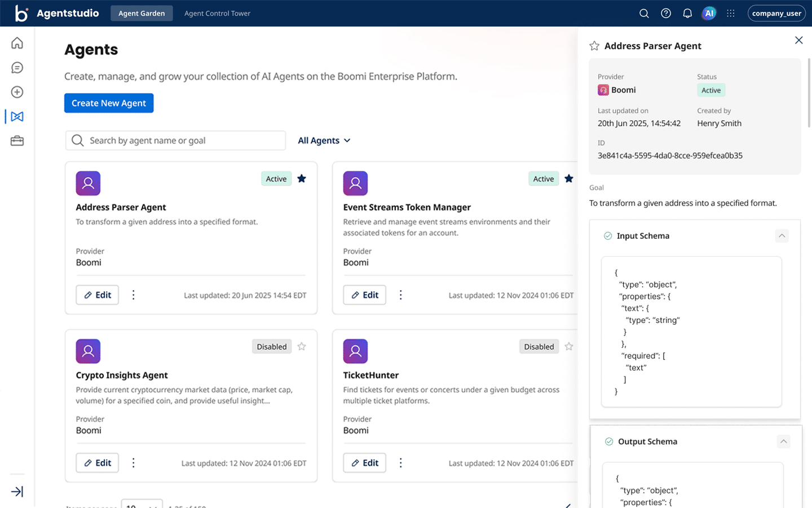
Task: Click the TicketHunter card avatar icon
Action: [x=355, y=351]
